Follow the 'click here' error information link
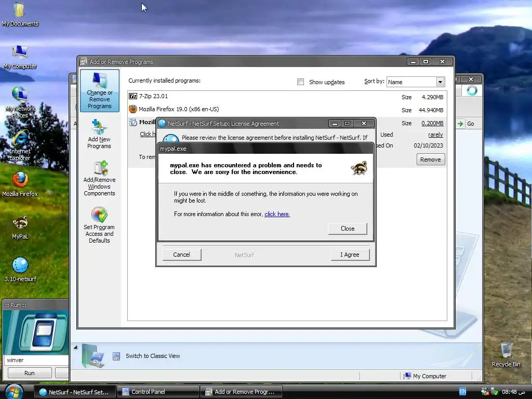The image size is (532, 399). tap(277, 214)
